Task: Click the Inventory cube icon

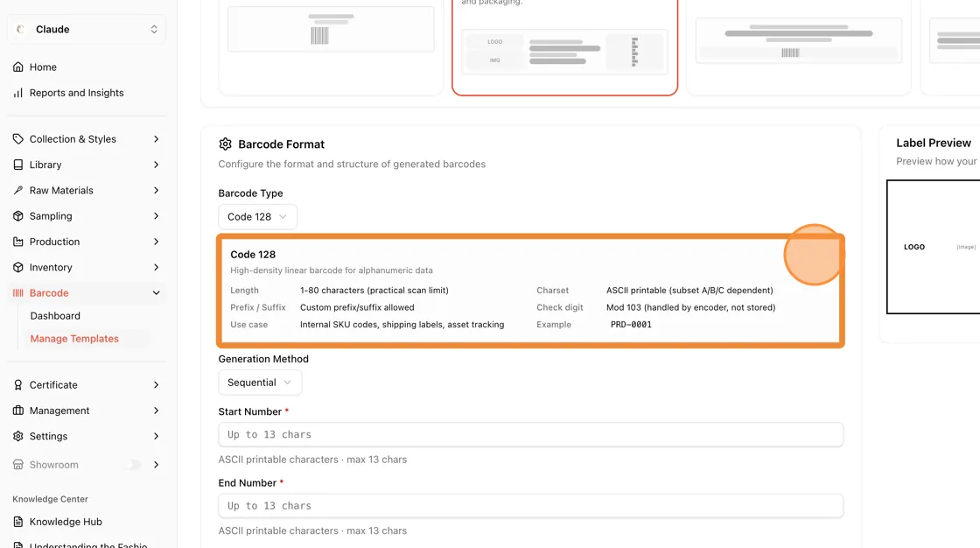Action: pyautogui.click(x=18, y=267)
